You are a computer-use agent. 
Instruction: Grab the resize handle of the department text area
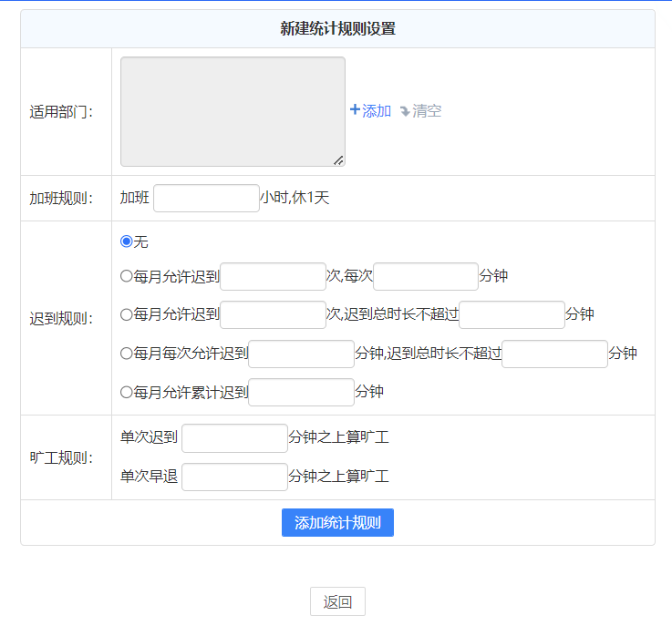(x=338, y=160)
